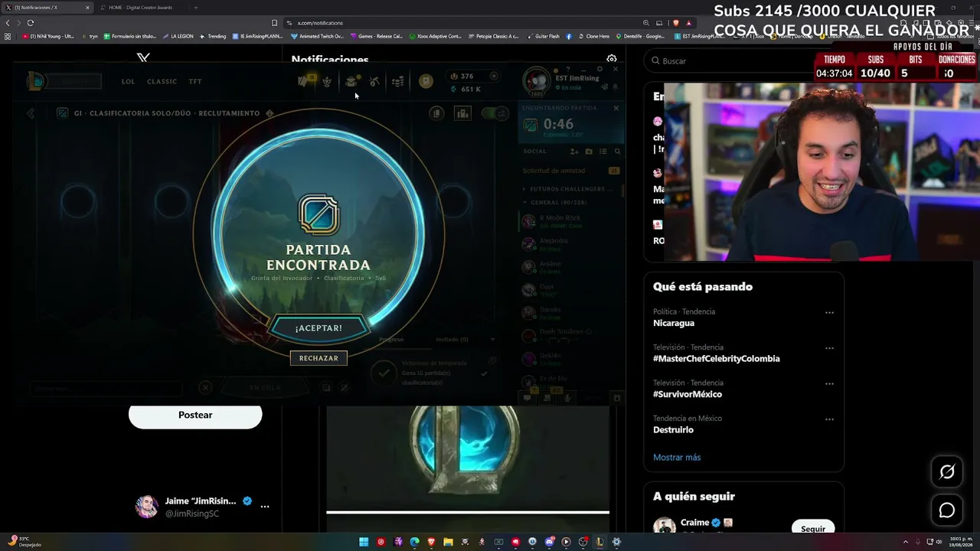Follow Craime with the Seguir button

tap(813, 529)
